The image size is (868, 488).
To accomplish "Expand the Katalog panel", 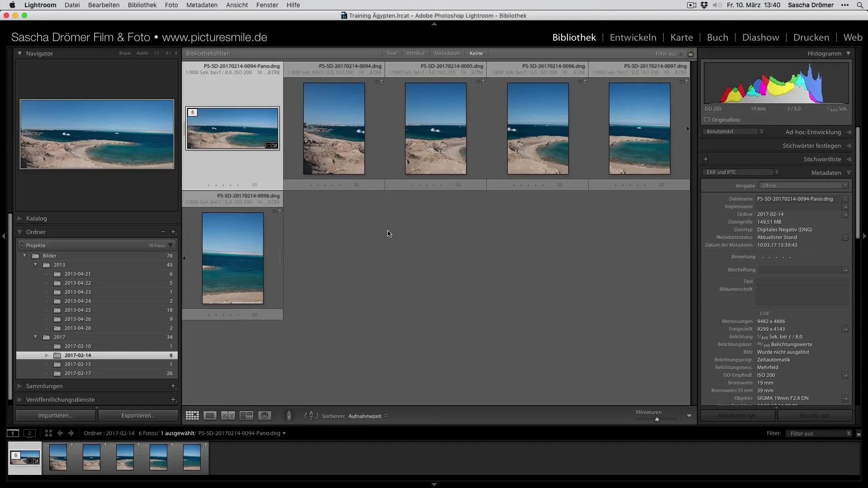I will pos(20,218).
